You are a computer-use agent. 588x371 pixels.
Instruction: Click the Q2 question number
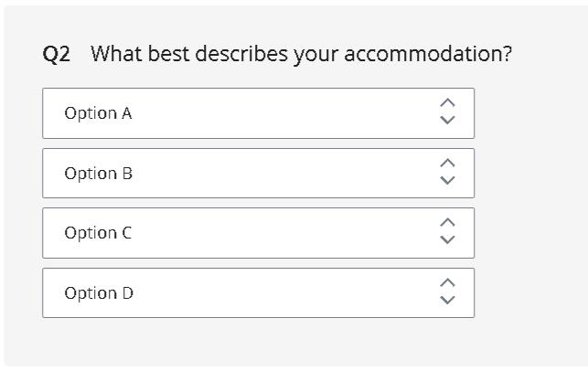click(57, 55)
